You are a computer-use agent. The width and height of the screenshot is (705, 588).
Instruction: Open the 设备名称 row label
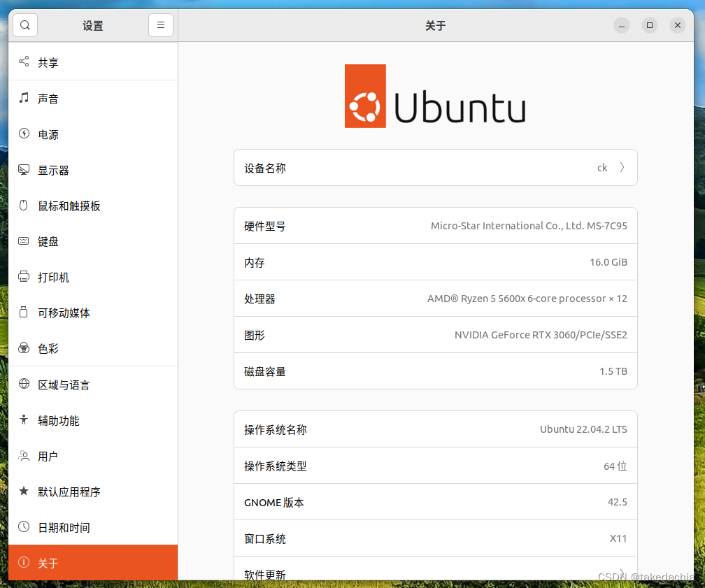coord(265,168)
